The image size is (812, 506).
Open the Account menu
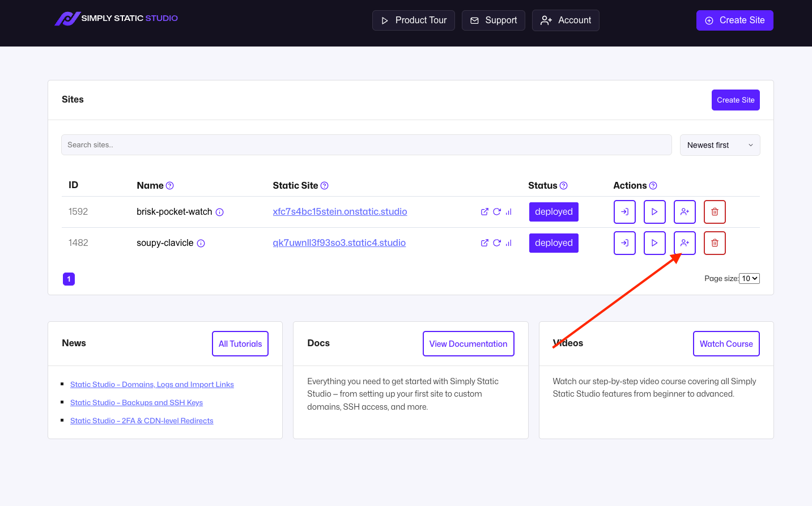(x=566, y=20)
